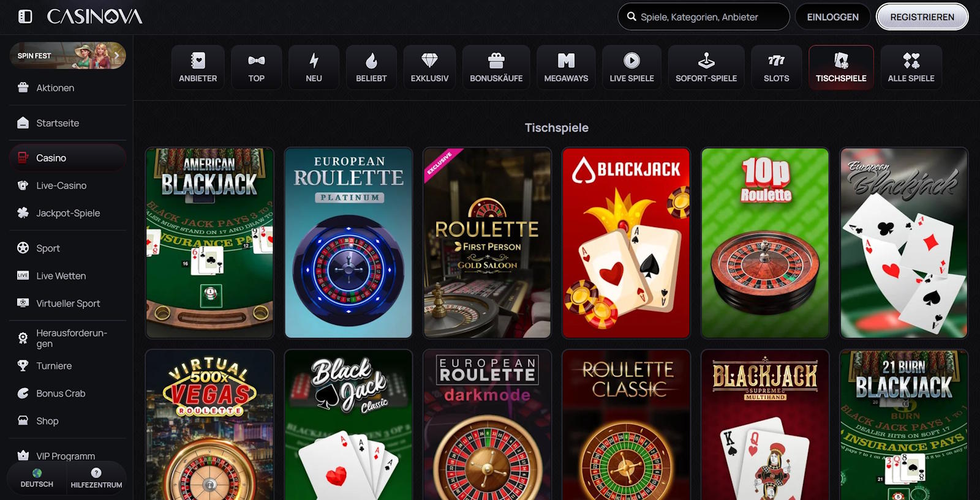Click the Live Wetten icon

point(23,275)
